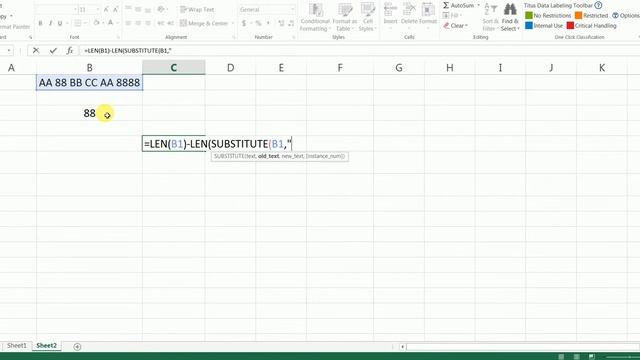Open Number dialog launcher

coord(293,37)
